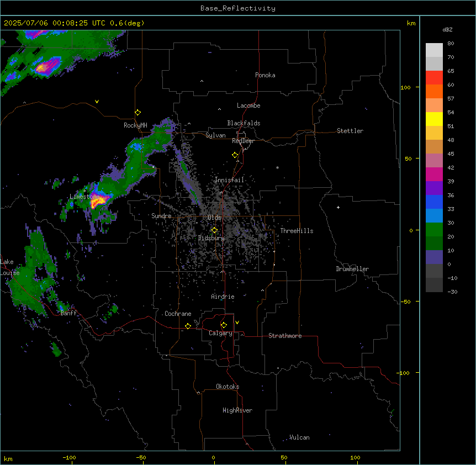Click the RockyMH label
Image resolution: width=476 pixels, height=465 pixels.
coord(135,125)
